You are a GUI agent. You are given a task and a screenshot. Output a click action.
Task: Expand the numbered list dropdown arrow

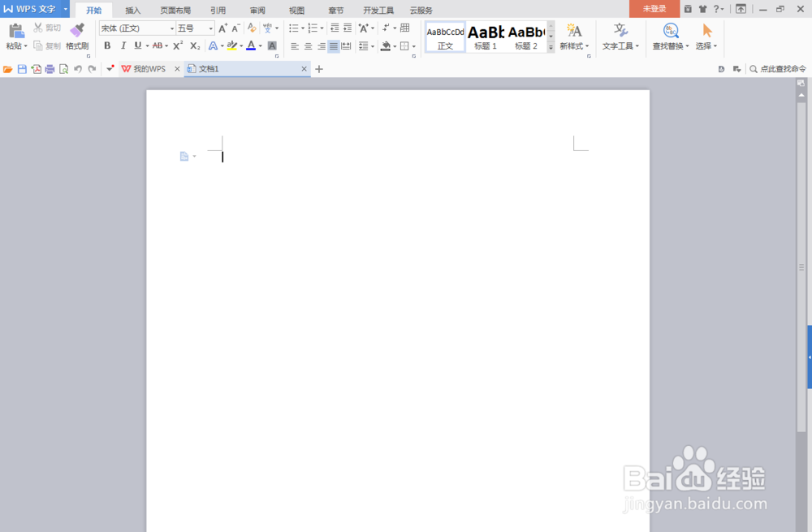322,28
